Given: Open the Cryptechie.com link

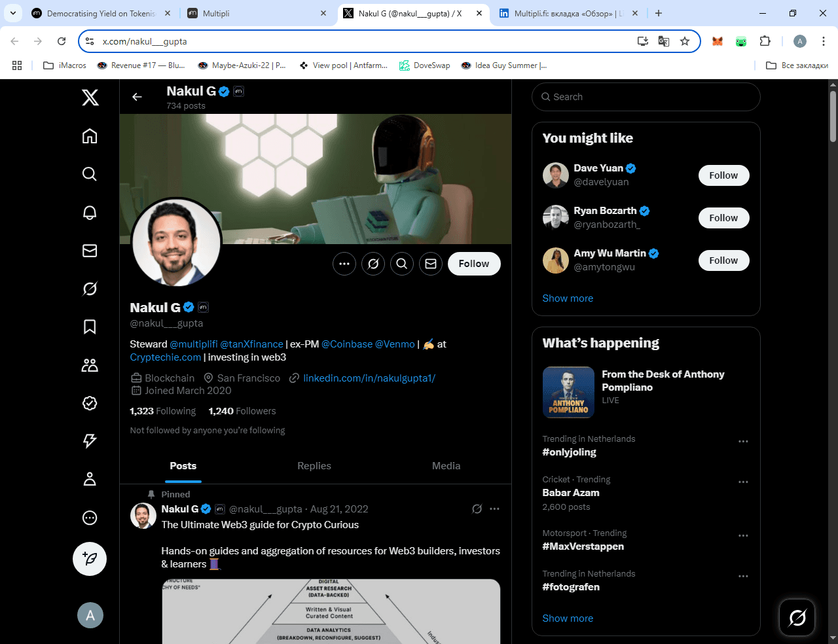Looking at the screenshot, I should point(166,357).
